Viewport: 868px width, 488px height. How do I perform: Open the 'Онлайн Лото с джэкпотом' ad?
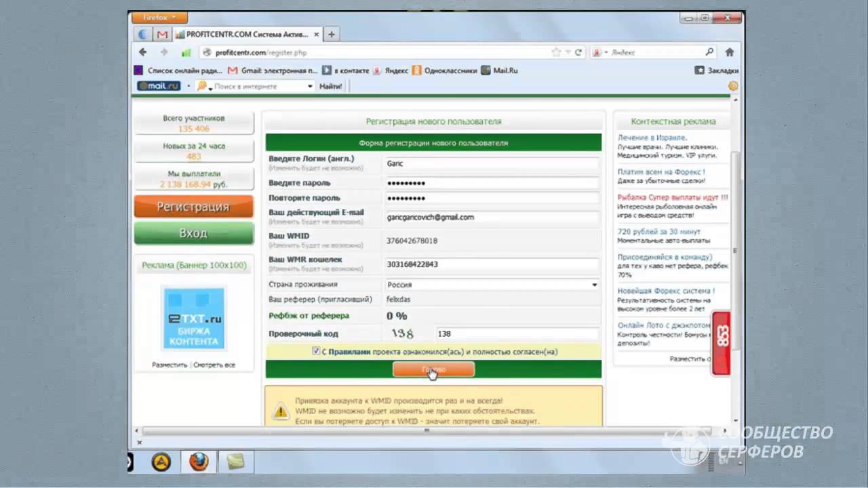[664, 325]
